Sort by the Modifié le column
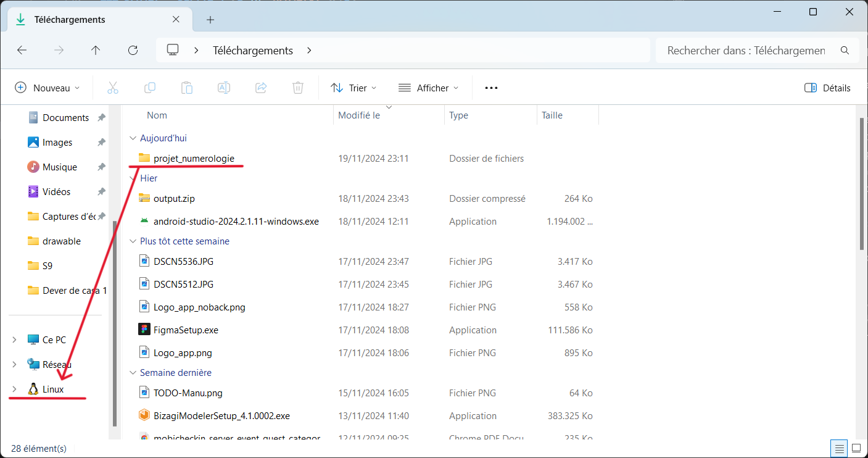This screenshot has height=458, width=868. point(389,115)
